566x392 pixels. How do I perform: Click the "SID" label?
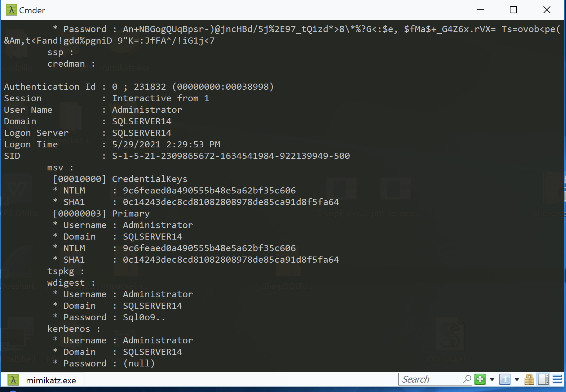[x=12, y=156]
